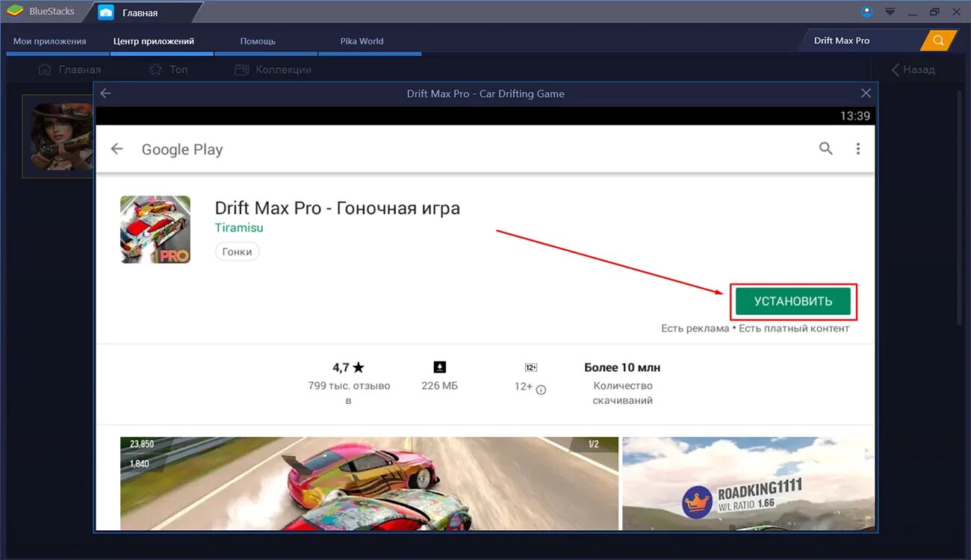Viewport: 971px width, 560px height.
Task: Click the download size icon above 226 МБ
Action: tap(440, 367)
